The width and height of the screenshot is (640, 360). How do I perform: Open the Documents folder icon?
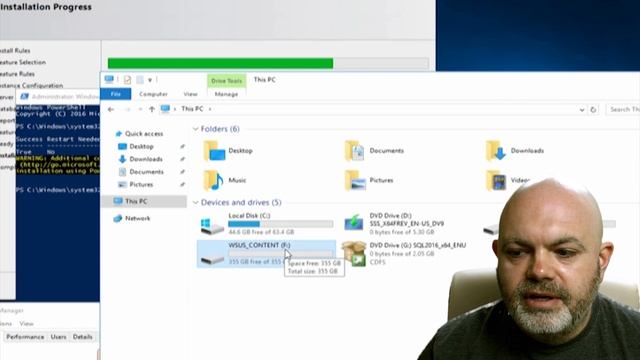(354, 151)
